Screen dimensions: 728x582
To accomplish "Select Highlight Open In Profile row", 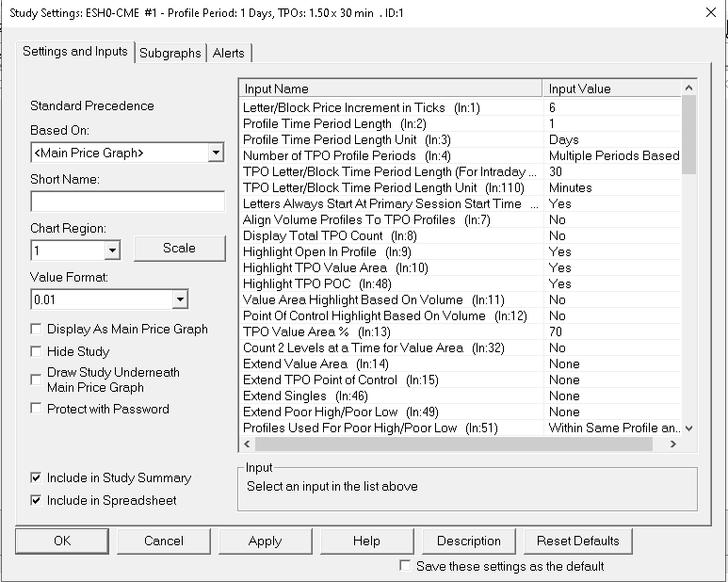I will click(461, 252).
